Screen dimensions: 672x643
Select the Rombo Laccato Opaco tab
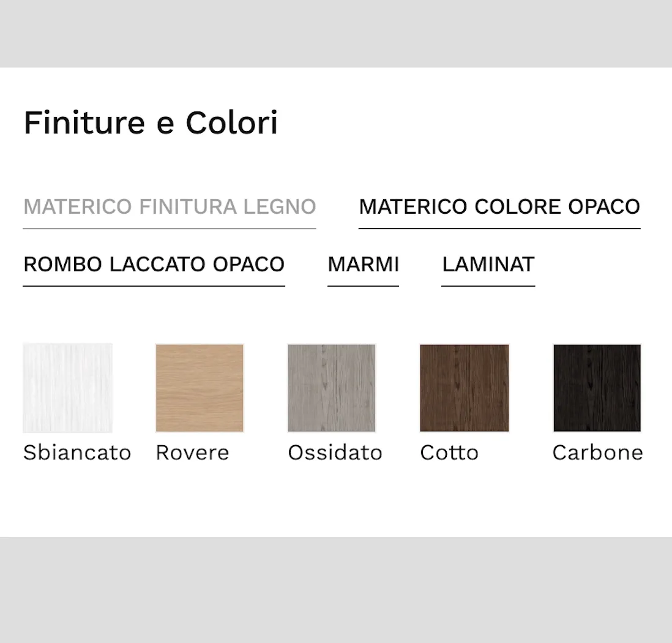[x=154, y=265]
